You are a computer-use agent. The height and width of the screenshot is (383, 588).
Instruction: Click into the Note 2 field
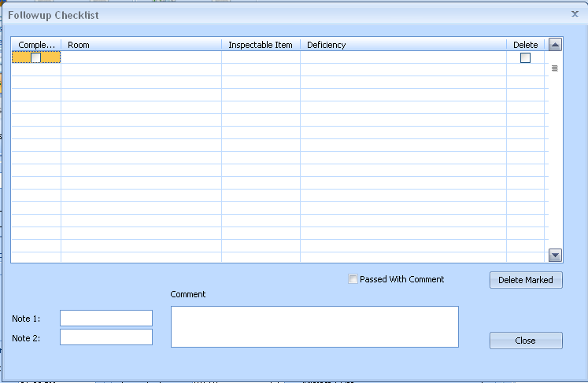(x=106, y=337)
